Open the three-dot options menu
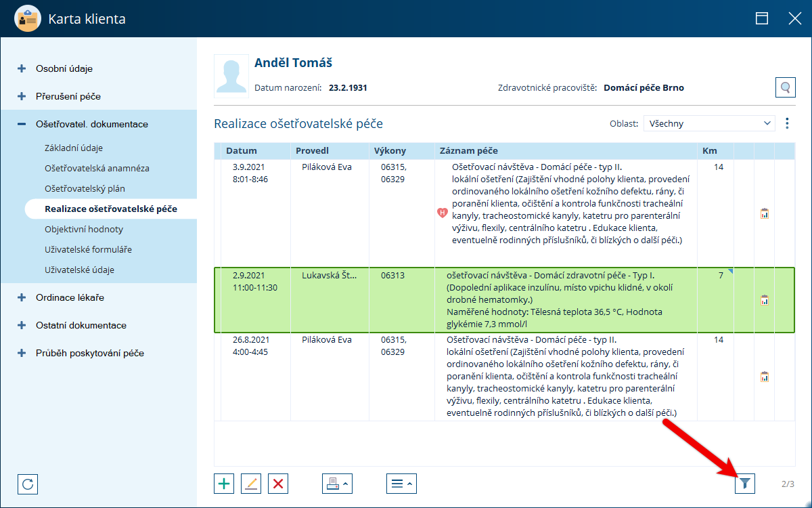 pos(787,123)
